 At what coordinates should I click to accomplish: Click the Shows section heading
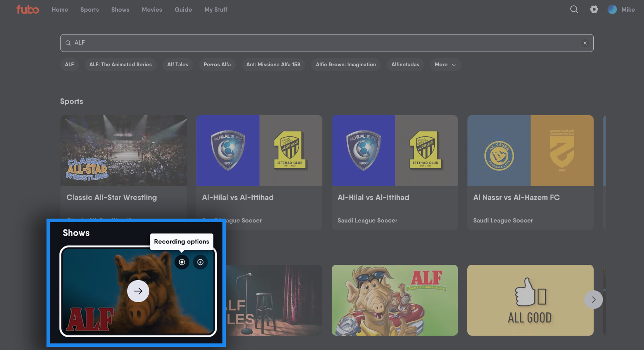point(76,233)
